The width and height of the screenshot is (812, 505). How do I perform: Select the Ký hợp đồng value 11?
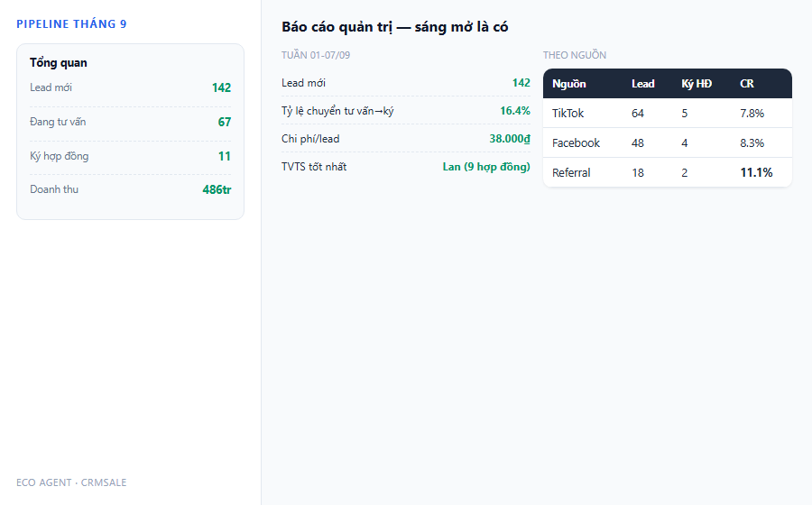(x=225, y=156)
